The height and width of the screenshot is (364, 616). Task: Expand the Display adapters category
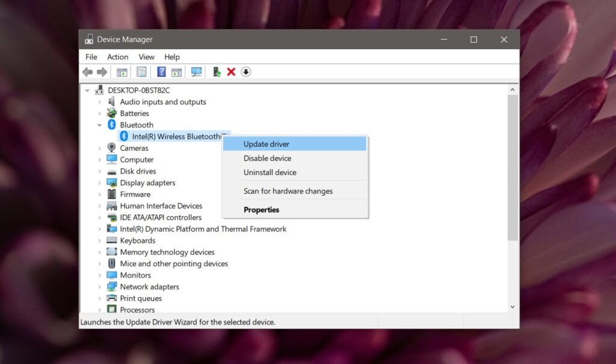click(100, 183)
